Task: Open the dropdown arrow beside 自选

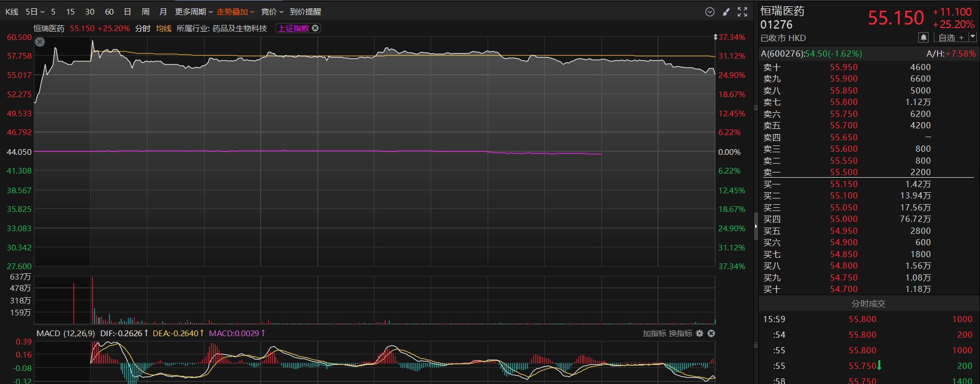Action: [x=973, y=37]
